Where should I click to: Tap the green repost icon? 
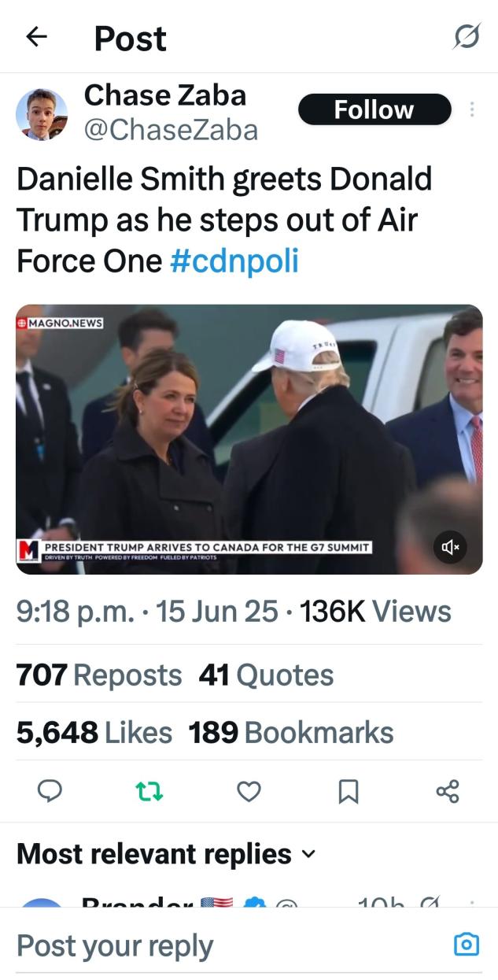149,791
